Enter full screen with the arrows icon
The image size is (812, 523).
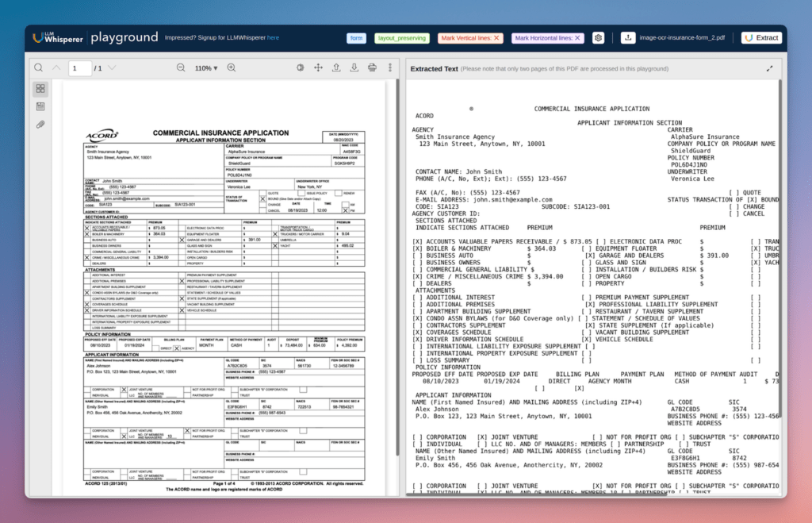(318, 68)
